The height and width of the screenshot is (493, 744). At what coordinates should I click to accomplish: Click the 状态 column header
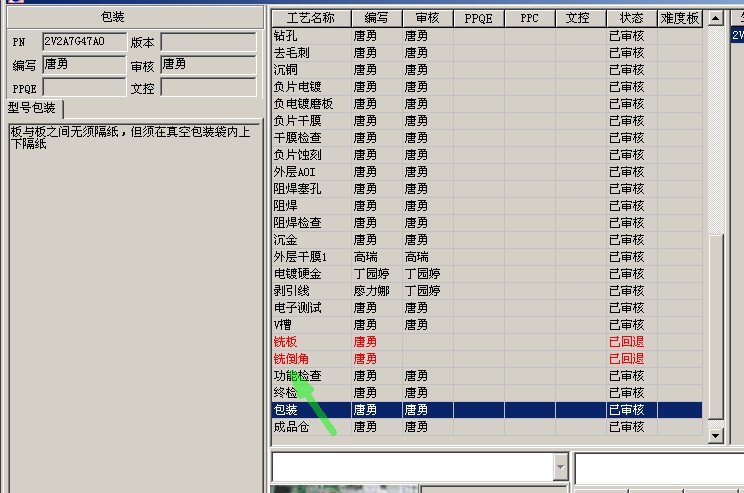[632, 19]
